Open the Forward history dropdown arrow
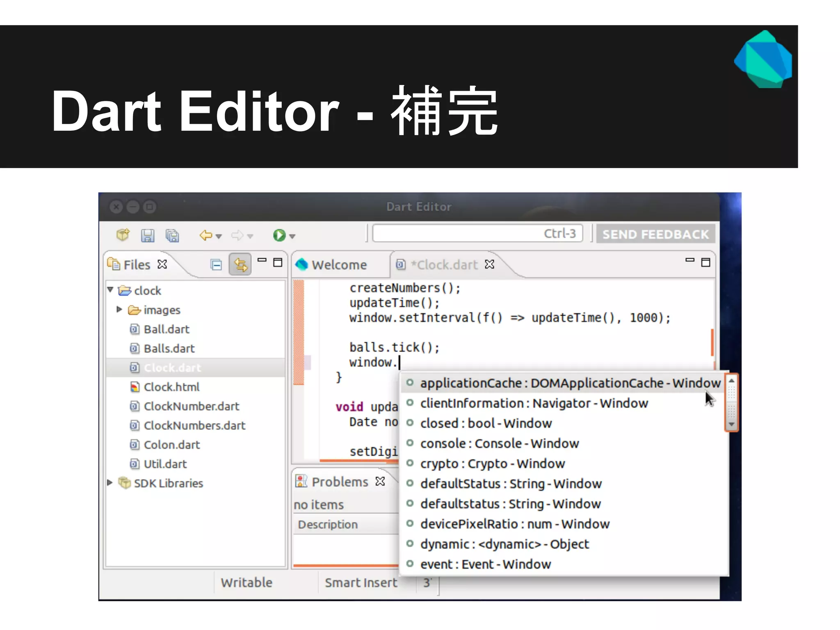840x630 pixels. (250, 237)
